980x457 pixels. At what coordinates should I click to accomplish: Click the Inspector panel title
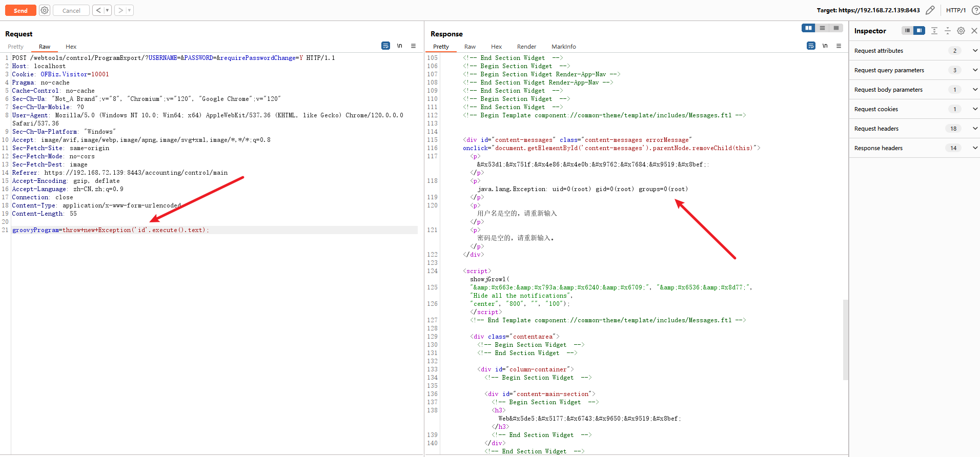pyautogui.click(x=870, y=31)
